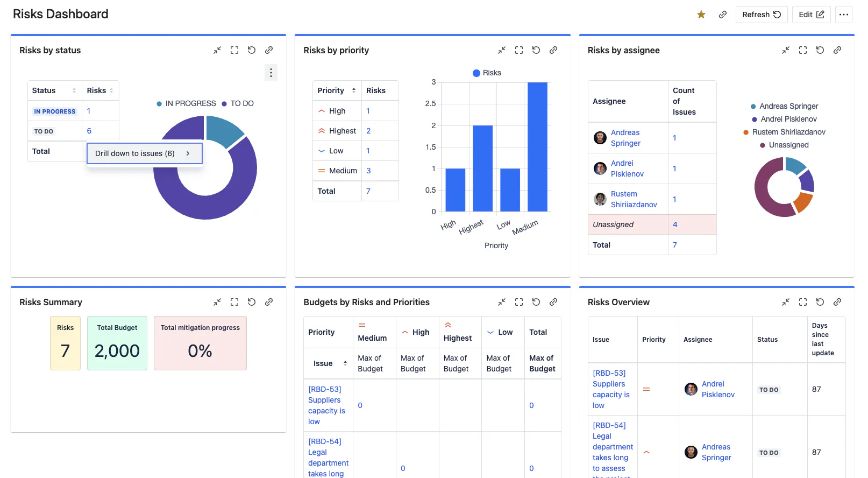Select Drill down to issues (6)
The image size is (868, 478).
145,153
